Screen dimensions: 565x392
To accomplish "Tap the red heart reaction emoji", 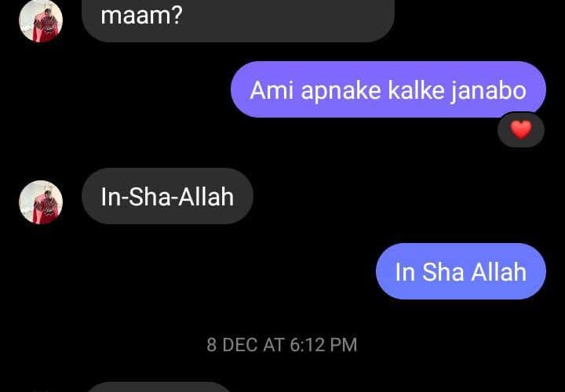I will (x=521, y=129).
